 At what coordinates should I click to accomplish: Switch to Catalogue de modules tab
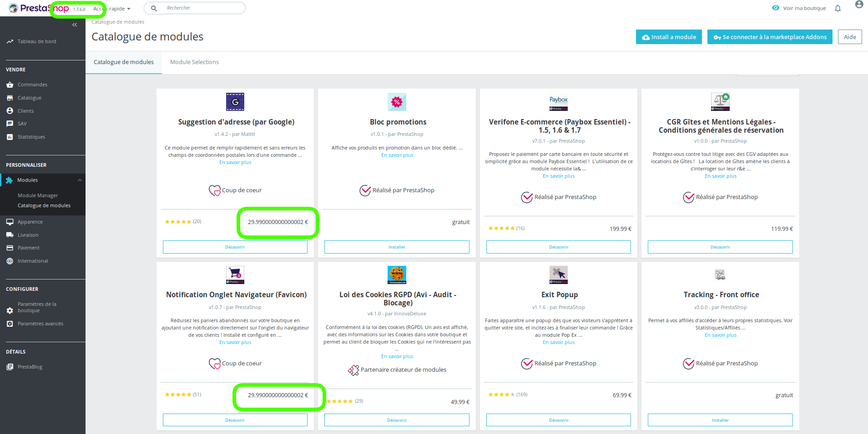tap(124, 62)
